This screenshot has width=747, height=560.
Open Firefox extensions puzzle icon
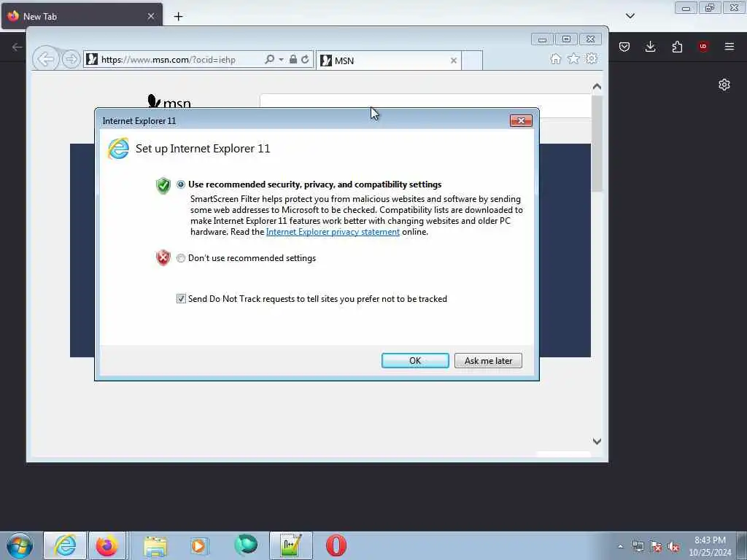coord(677,47)
